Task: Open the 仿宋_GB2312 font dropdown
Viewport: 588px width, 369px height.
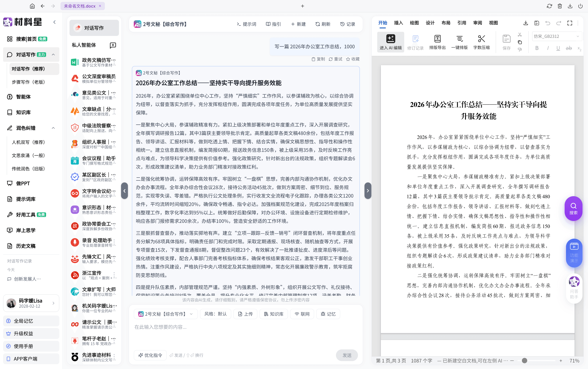Action: click(x=557, y=36)
